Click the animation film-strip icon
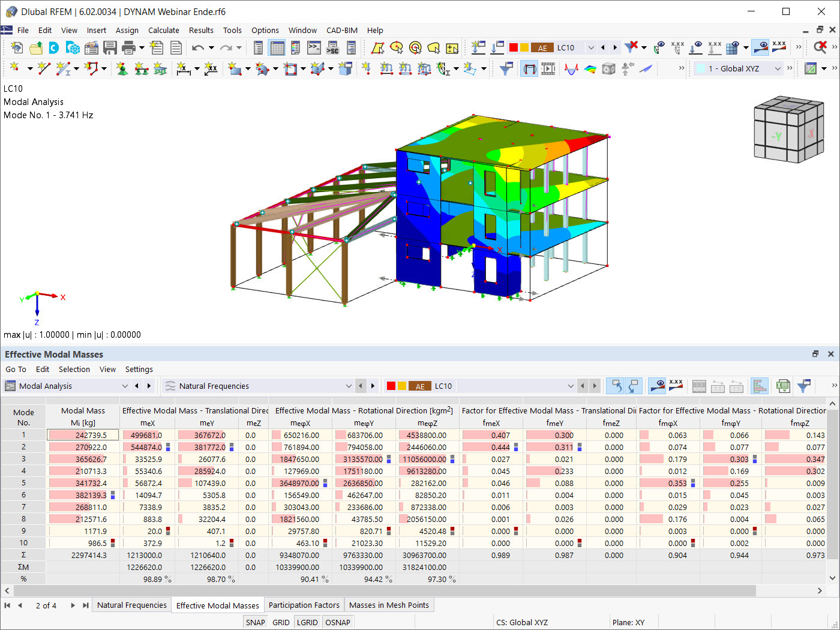Screen dimensions: 840x630 [x=548, y=69]
